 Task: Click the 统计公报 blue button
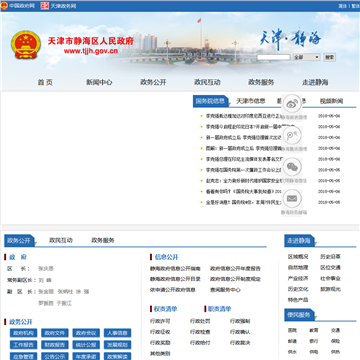[x=86, y=345]
